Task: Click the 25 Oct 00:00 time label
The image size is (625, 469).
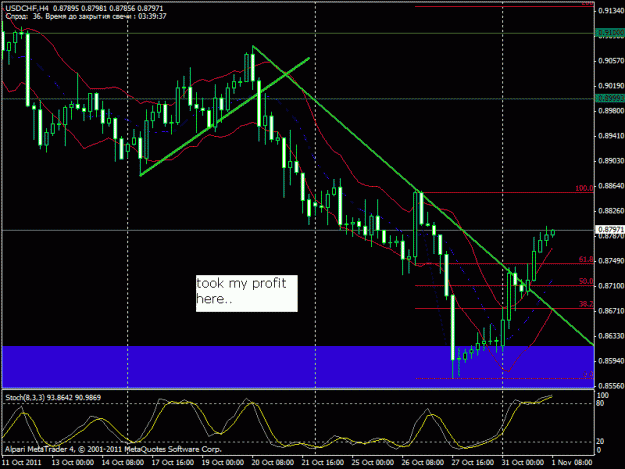Action: click(x=373, y=463)
